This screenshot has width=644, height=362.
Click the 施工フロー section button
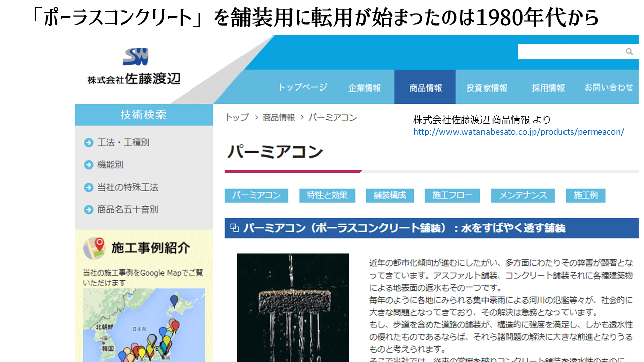(452, 195)
